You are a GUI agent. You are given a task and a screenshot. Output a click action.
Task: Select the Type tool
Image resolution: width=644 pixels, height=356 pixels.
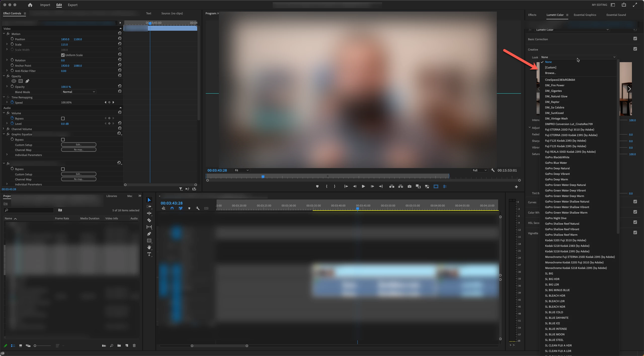[149, 254]
